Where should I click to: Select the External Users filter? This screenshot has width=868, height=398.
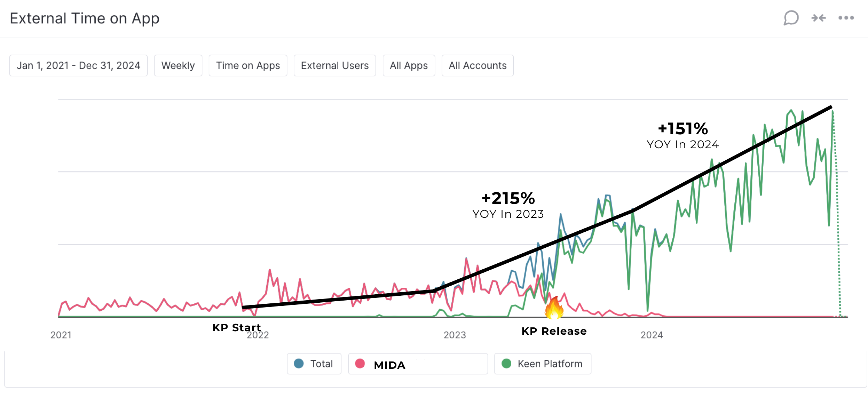click(x=334, y=65)
